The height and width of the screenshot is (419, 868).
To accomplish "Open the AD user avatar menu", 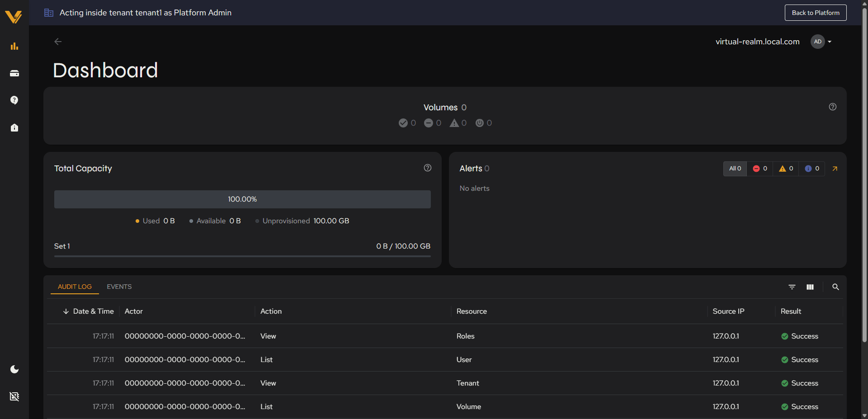I will pos(821,42).
